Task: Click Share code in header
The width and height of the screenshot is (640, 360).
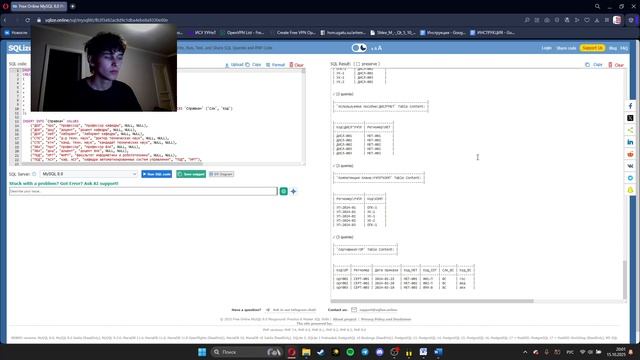Action: (x=566, y=48)
